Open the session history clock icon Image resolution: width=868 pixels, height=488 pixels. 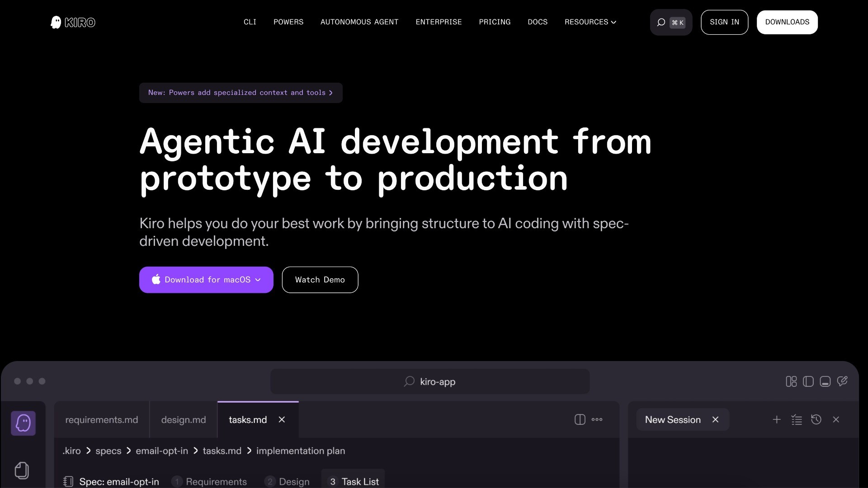click(816, 419)
